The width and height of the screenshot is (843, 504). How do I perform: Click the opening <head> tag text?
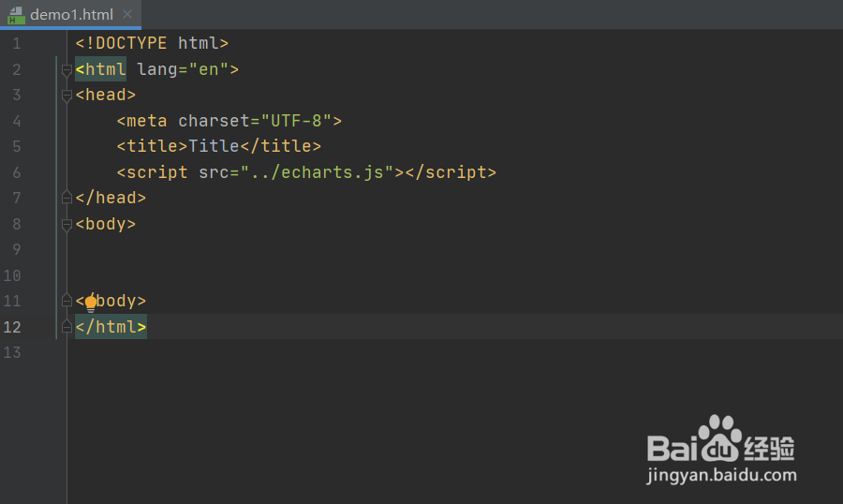pos(105,95)
